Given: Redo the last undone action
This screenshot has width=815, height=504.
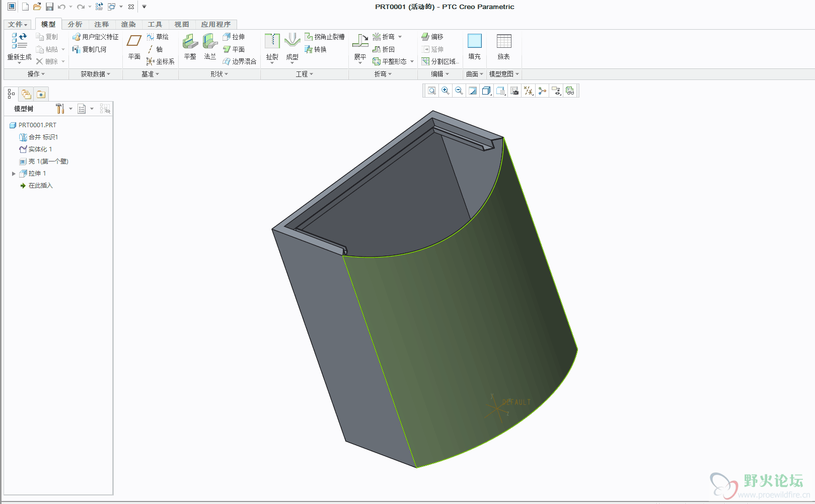Looking at the screenshot, I should pos(81,7).
